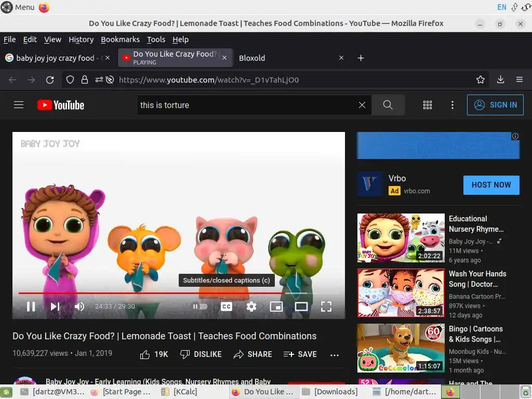Open the File menu

point(10,39)
